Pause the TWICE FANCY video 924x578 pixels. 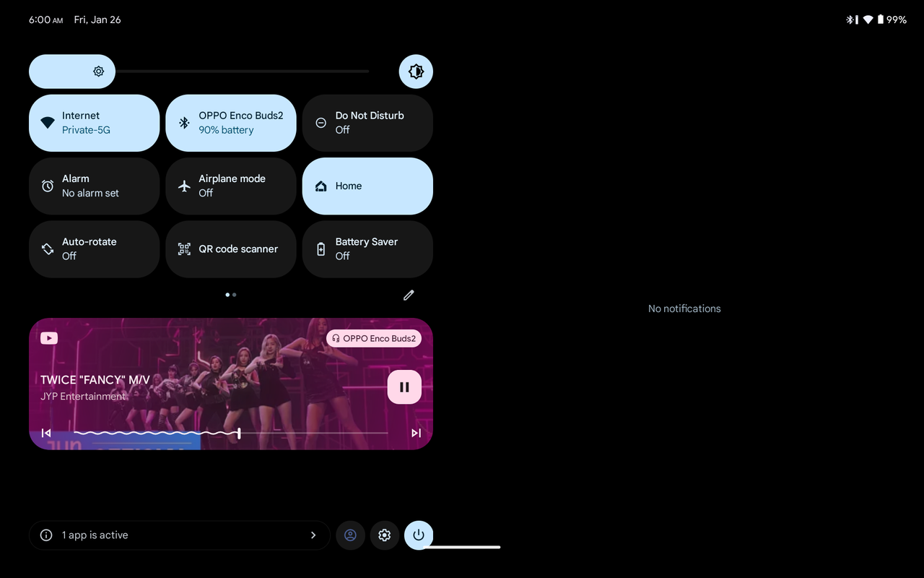point(404,387)
